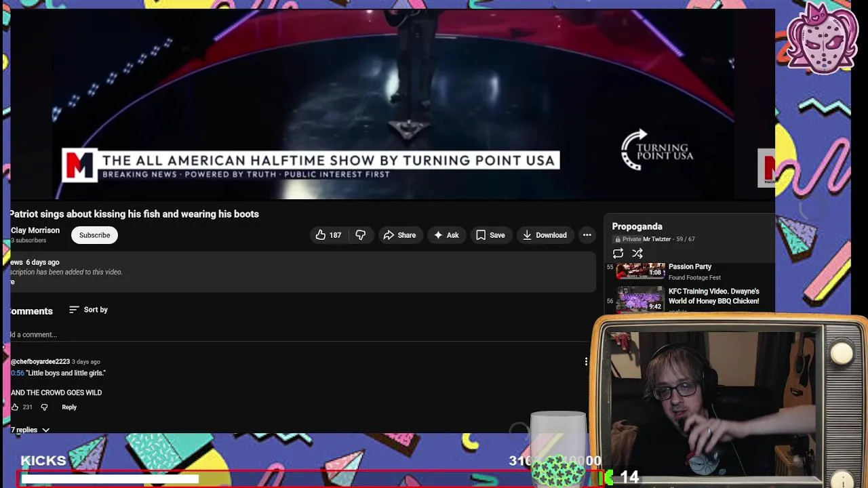Dislike the chefboyardee2223 comment

tap(44, 407)
